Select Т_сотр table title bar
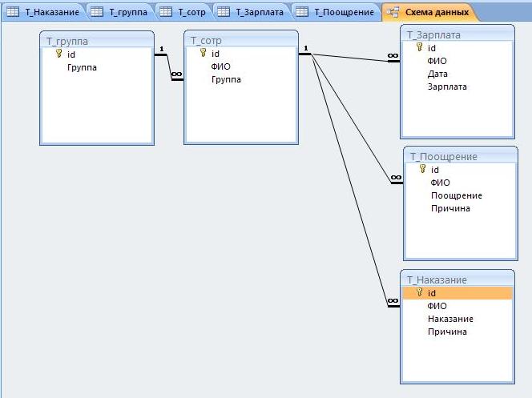Image resolution: width=532 pixels, height=398 pixels. (x=241, y=40)
